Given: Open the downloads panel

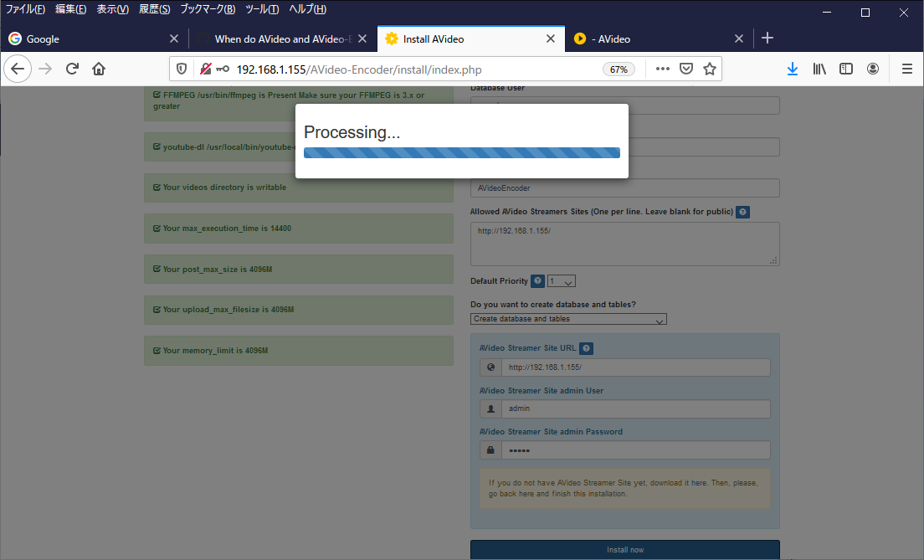Looking at the screenshot, I should click(x=792, y=69).
